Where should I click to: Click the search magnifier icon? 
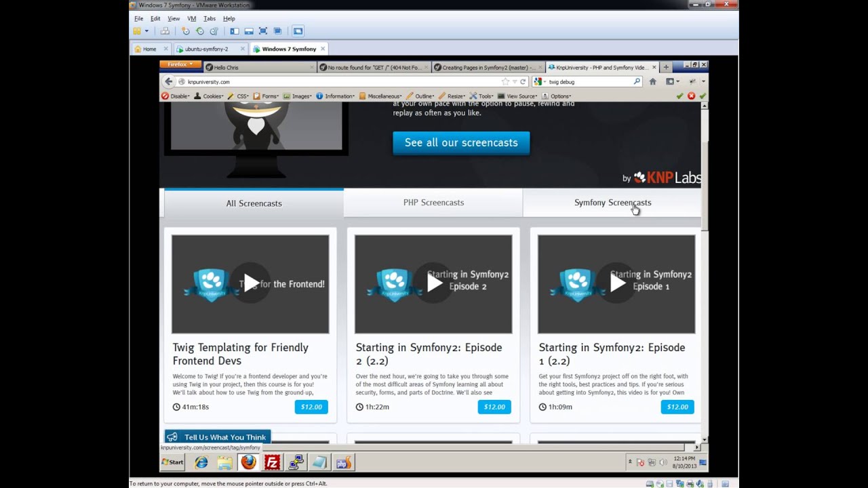(637, 81)
